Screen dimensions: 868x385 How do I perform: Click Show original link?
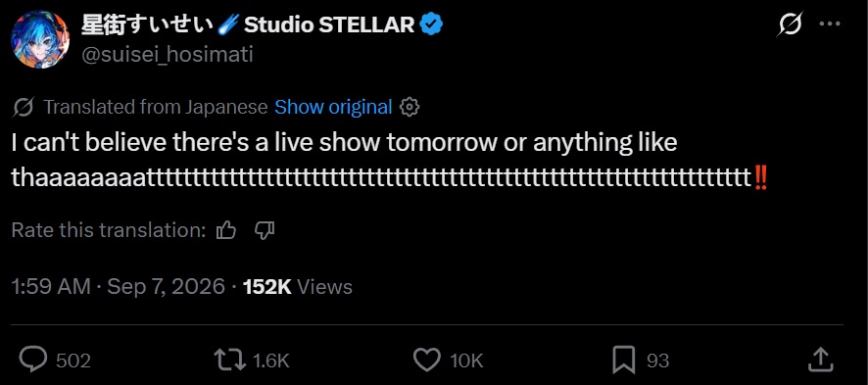pos(333,107)
